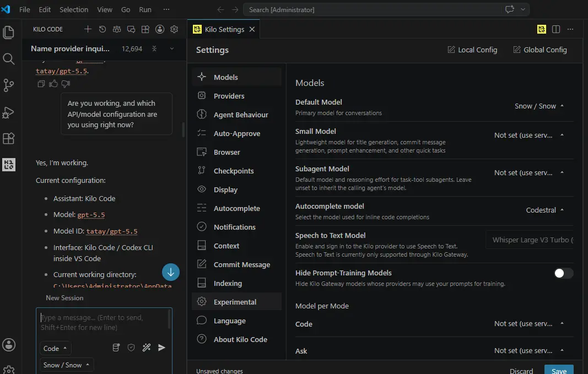
Task: Open the Explorer view in activity bar
Action: (8, 32)
